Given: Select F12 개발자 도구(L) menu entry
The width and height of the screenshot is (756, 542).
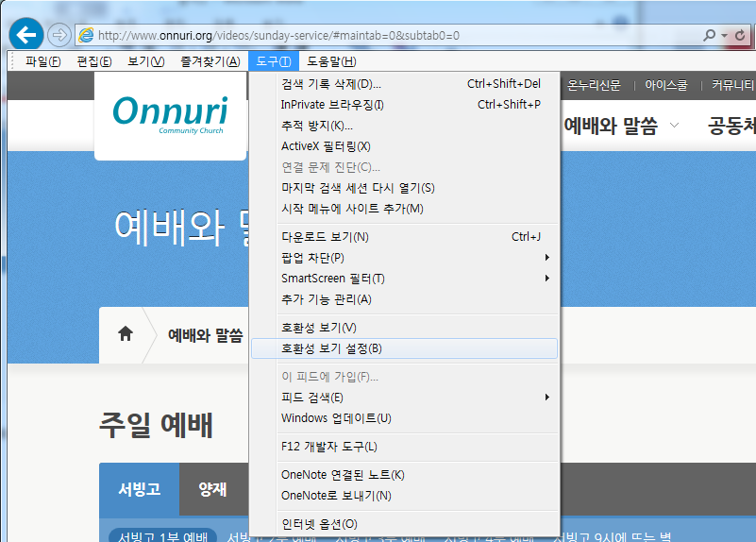Looking at the screenshot, I should tap(404, 447).
